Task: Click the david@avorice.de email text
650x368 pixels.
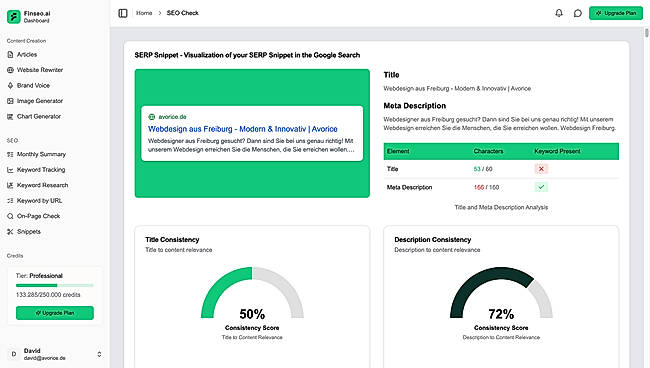Action: [x=45, y=358]
